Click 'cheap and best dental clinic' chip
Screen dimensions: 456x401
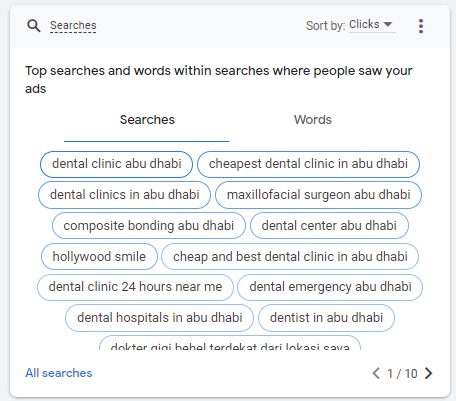pyautogui.click(x=290, y=257)
